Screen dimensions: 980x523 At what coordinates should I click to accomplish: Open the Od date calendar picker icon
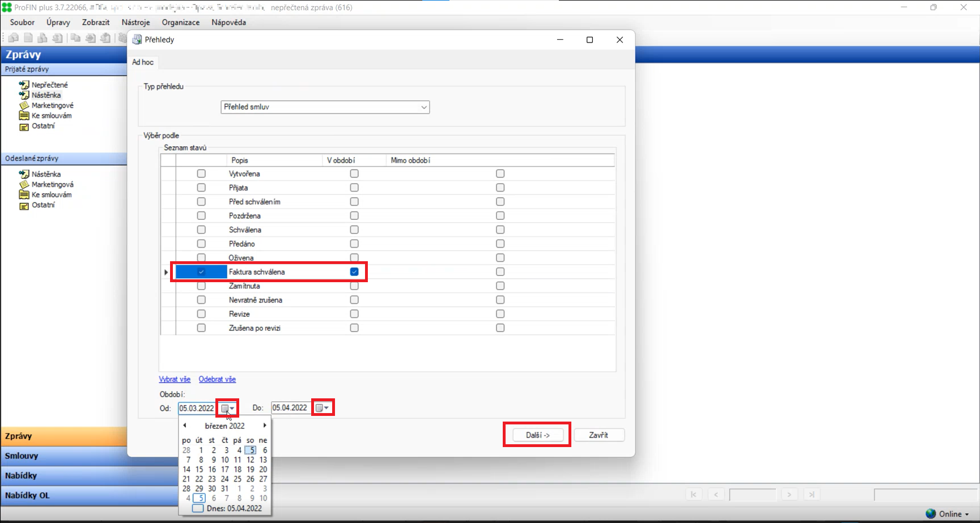(228, 408)
